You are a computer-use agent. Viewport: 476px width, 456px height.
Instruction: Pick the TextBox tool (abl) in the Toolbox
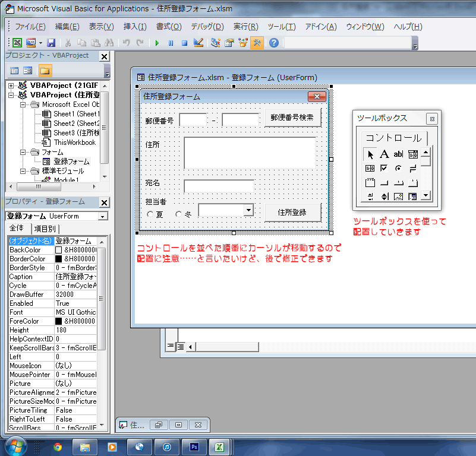click(x=398, y=154)
